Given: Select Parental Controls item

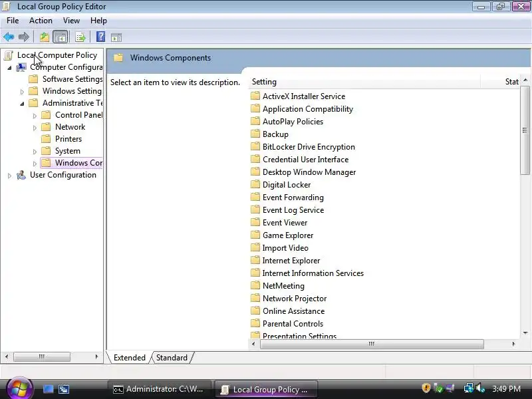Looking at the screenshot, I should 293,324.
